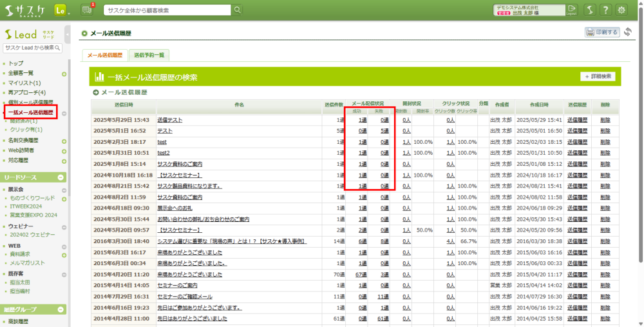This screenshot has height=327, width=644.
Task: Switch to the 送信予約一覧 tab
Action: [149, 55]
